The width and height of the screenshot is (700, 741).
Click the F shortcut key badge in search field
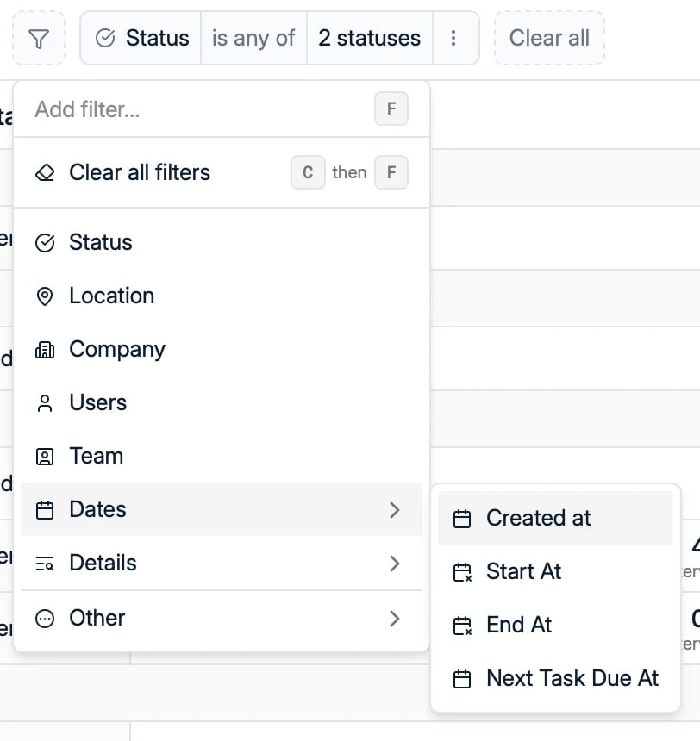(x=391, y=109)
